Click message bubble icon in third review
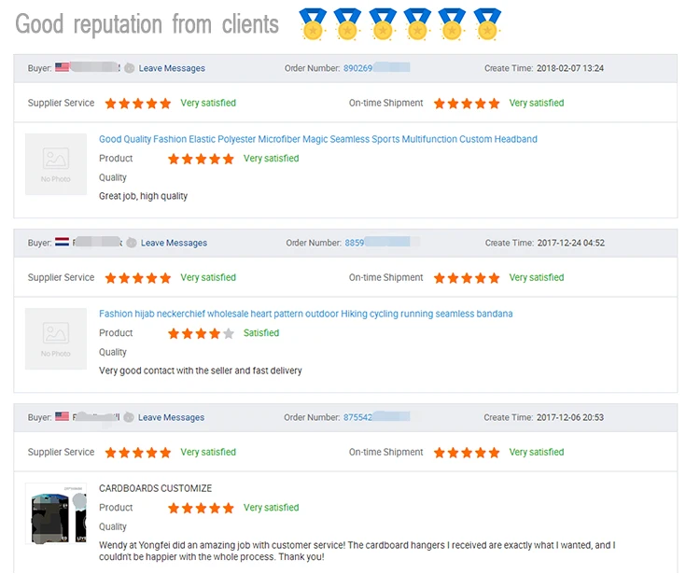The width and height of the screenshot is (700, 588). click(129, 417)
